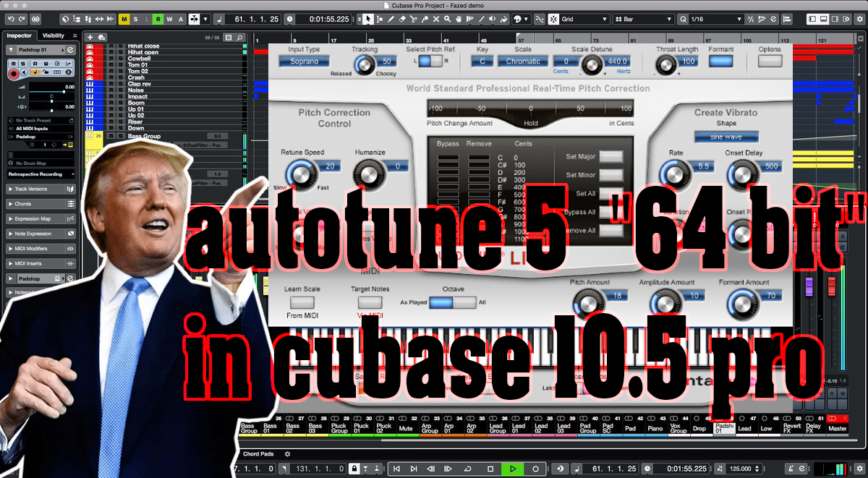Viewport: 868px width, 478px height.
Task: Switch to the Inspector tab
Action: pos(19,35)
